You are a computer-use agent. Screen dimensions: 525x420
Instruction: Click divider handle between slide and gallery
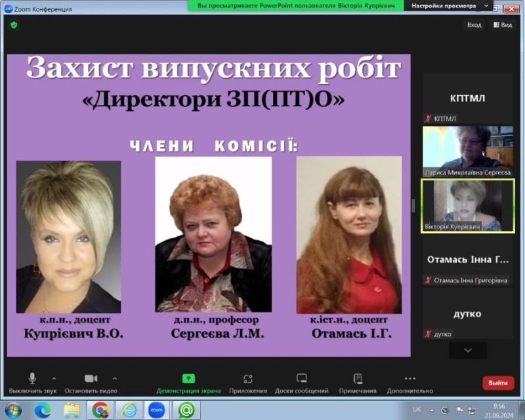413,205
